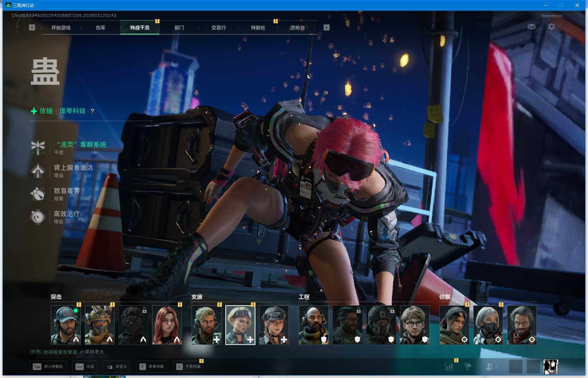This screenshot has width=588, height=378.
Task: Open the player avatar in the bottom corner
Action: 551,367
